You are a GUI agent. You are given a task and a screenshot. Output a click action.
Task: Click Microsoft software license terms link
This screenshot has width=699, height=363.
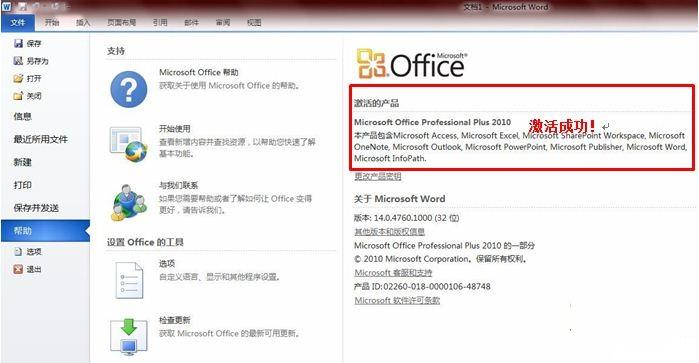pyautogui.click(x=397, y=300)
